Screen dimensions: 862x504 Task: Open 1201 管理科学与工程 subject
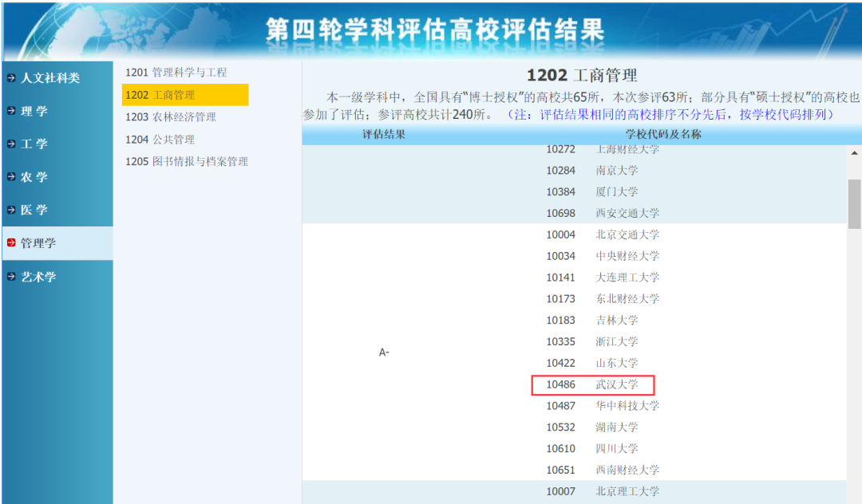pos(176,73)
